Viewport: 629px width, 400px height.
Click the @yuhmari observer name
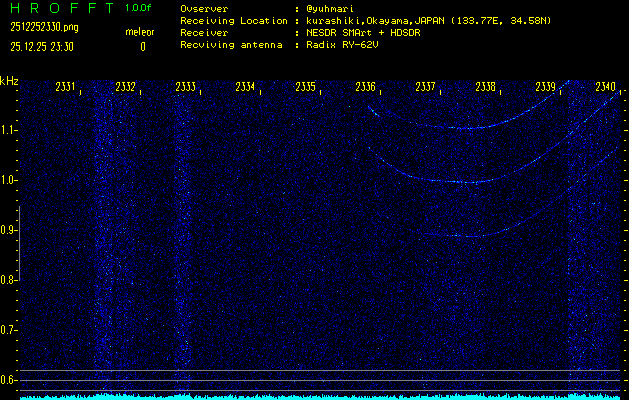(331, 8)
